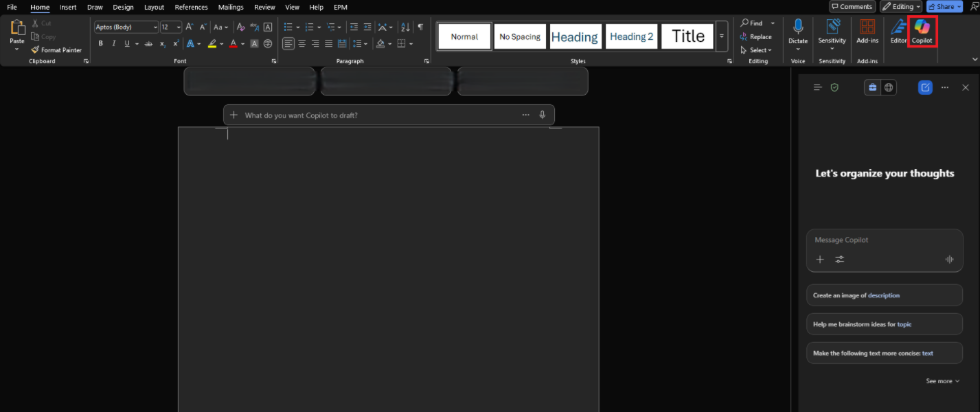
Task: Increase paragraph indent
Action: [x=368, y=27]
